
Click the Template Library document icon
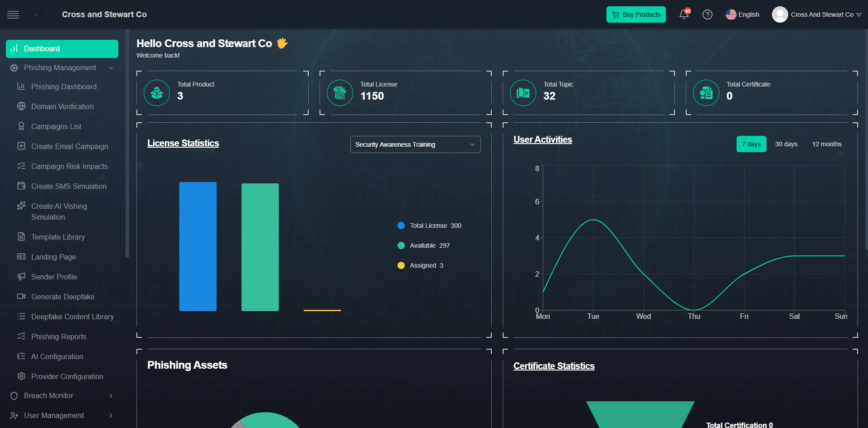[x=21, y=237]
